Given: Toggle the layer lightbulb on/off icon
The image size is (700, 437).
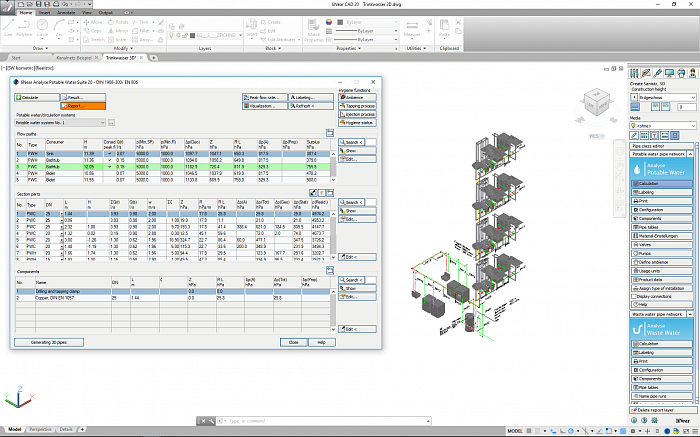Looking at the screenshot, I should tap(171, 35).
